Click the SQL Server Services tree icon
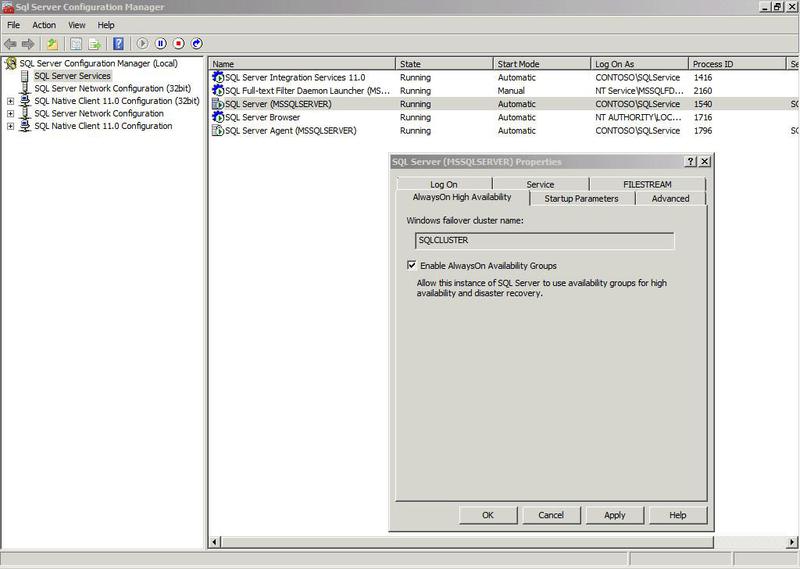The width and height of the screenshot is (800, 569). point(24,76)
